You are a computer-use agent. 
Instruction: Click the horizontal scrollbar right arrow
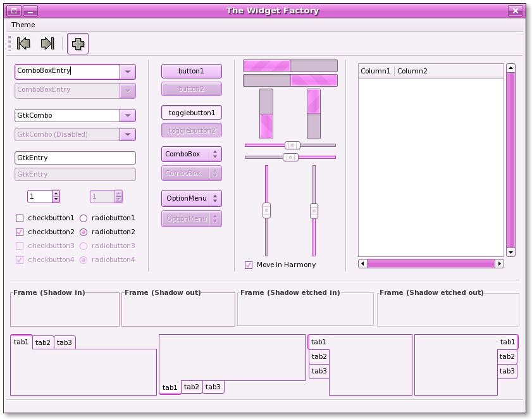click(x=500, y=263)
